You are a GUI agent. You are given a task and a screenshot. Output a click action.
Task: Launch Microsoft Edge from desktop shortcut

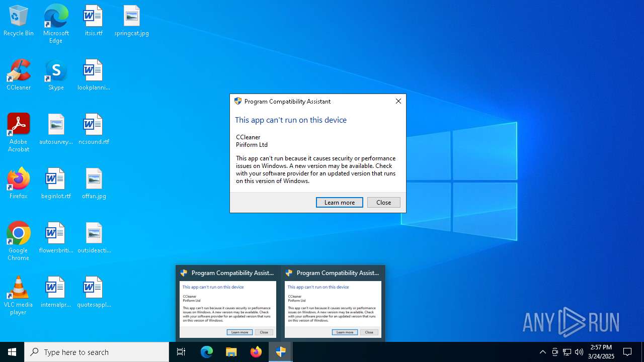click(56, 24)
